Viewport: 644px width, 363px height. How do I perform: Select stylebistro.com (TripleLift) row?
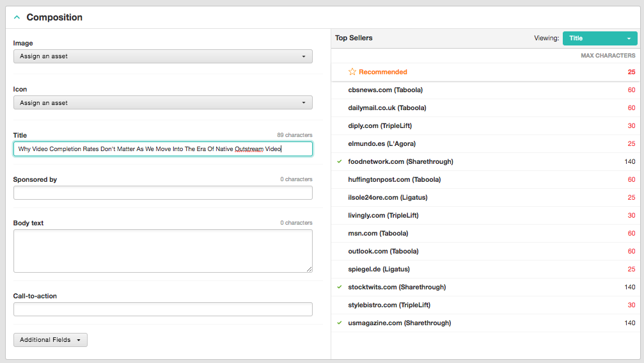(x=485, y=305)
